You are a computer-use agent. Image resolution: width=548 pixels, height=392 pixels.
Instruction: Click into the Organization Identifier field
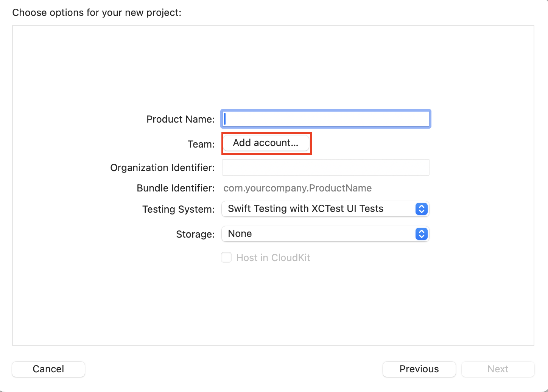[326, 167]
